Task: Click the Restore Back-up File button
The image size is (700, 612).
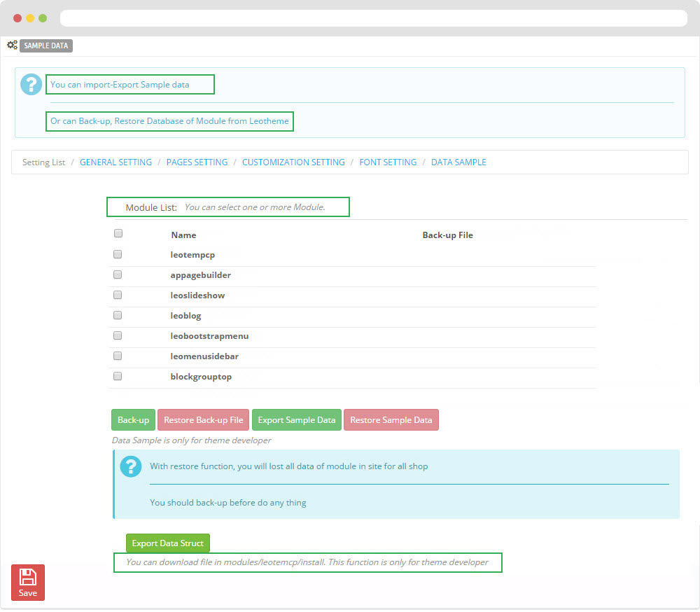Action: (x=203, y=420)
